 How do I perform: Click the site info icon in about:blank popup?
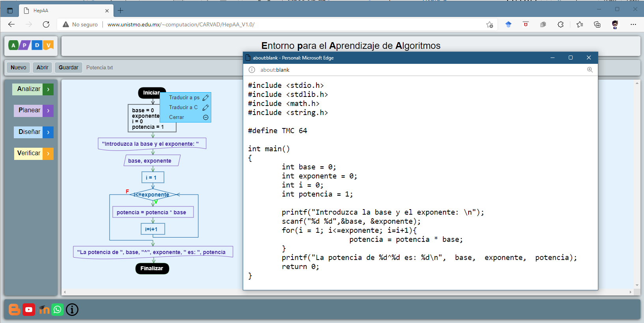point(252,70)
